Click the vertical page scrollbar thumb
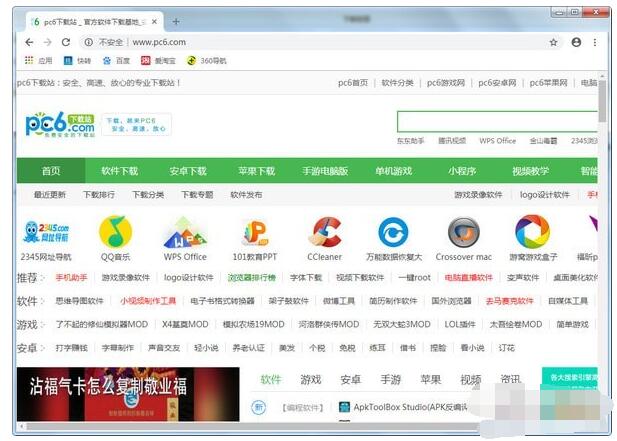The width and height of the screenshot is (617, 441). click(602, 101)
